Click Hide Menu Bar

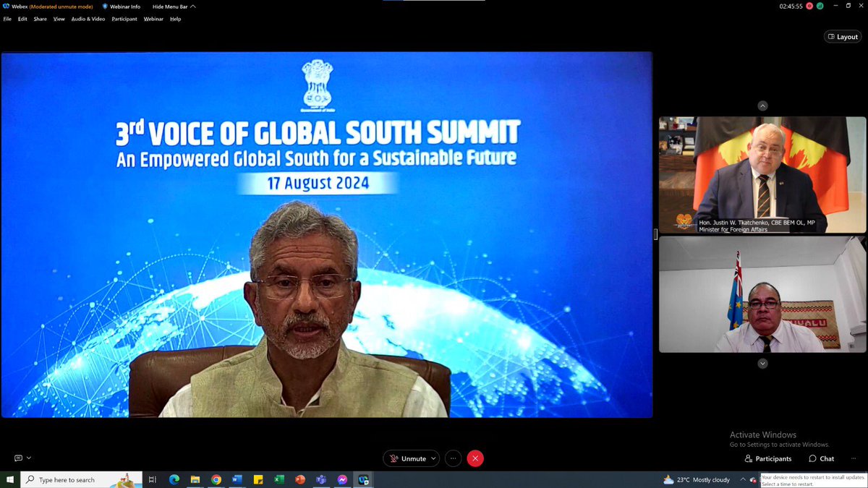174,7
